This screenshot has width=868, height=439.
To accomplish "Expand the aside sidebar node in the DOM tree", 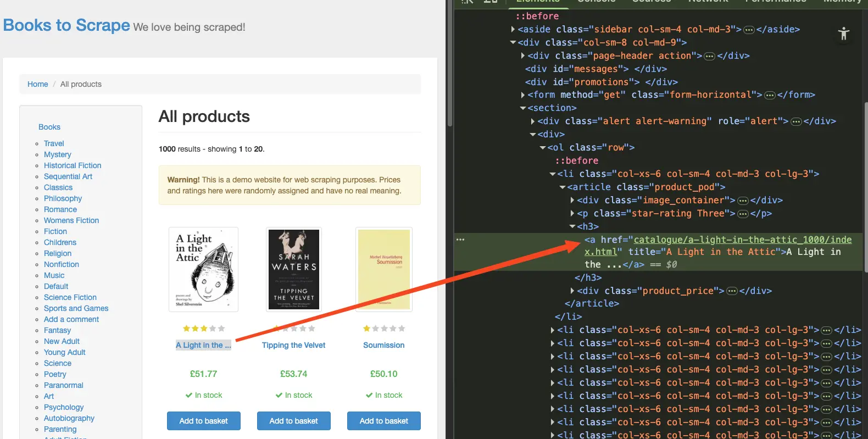I will [513, 29].
